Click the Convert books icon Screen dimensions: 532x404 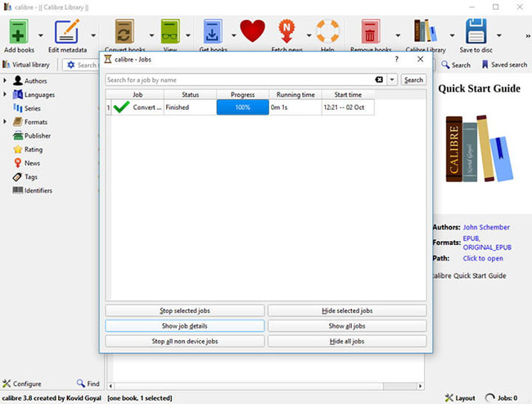point(124,32)
